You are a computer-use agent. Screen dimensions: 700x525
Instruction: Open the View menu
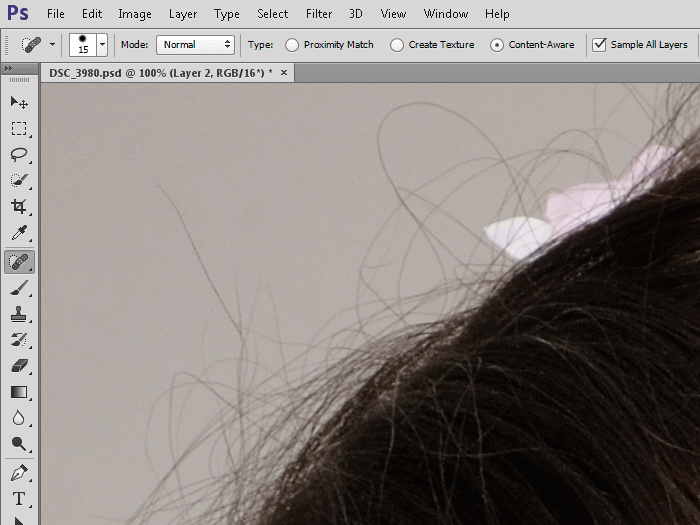(x=393, y=14)
